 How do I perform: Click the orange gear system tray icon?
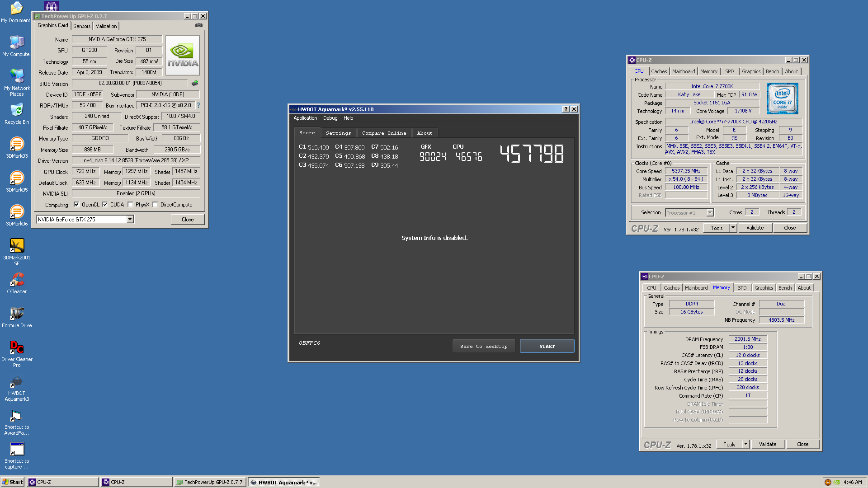pyautogui.click(x=828, y=482)
